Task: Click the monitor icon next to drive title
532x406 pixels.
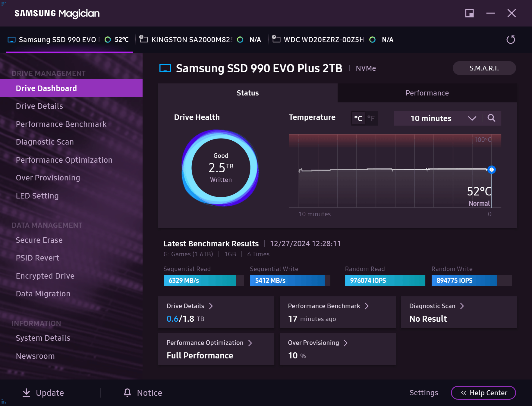Action: [x=165, y=68]
